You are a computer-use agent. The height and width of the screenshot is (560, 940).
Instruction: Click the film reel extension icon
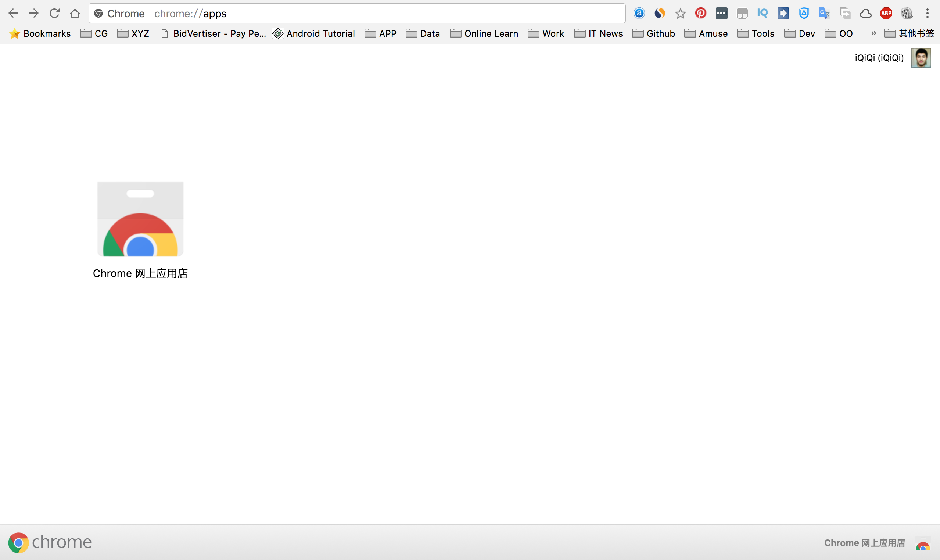pyautogui.click(x=907, y=14)
